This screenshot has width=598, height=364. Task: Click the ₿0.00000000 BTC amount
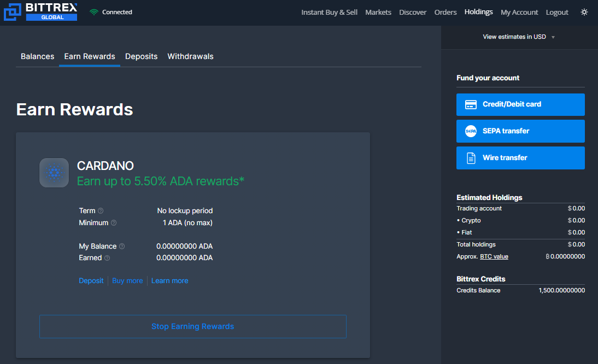pyautogui.click(x=565, y=256)
